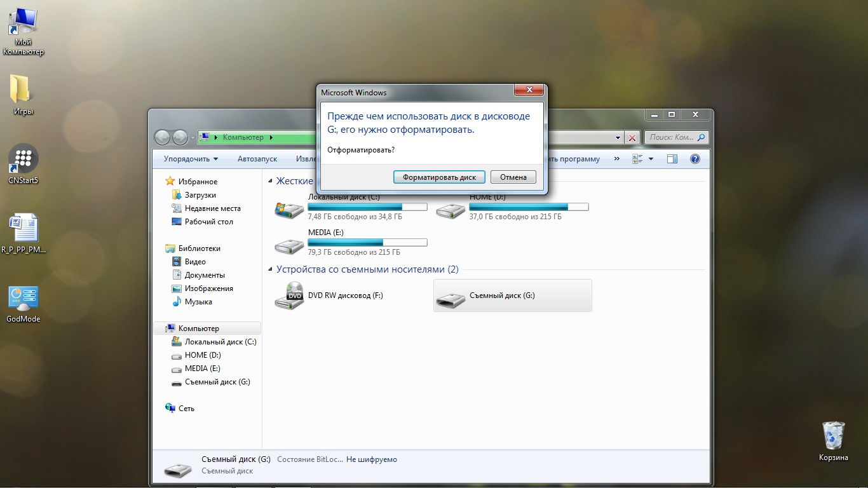Click Устройства со съемными носителями (2) header
The height and width of the screenshot is (488, 868).
click(367, 269)
